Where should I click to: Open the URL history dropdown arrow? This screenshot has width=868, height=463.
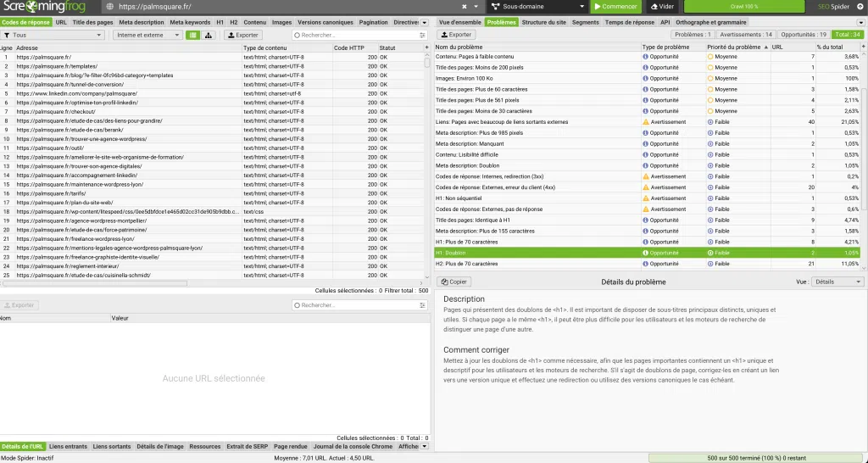[476, 7]
